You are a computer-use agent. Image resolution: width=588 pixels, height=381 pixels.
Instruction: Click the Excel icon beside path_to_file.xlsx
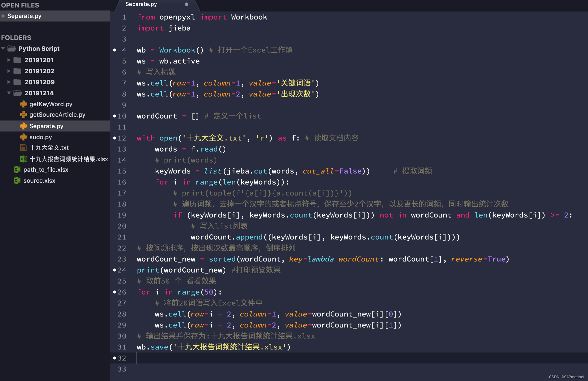pos(17,169)
